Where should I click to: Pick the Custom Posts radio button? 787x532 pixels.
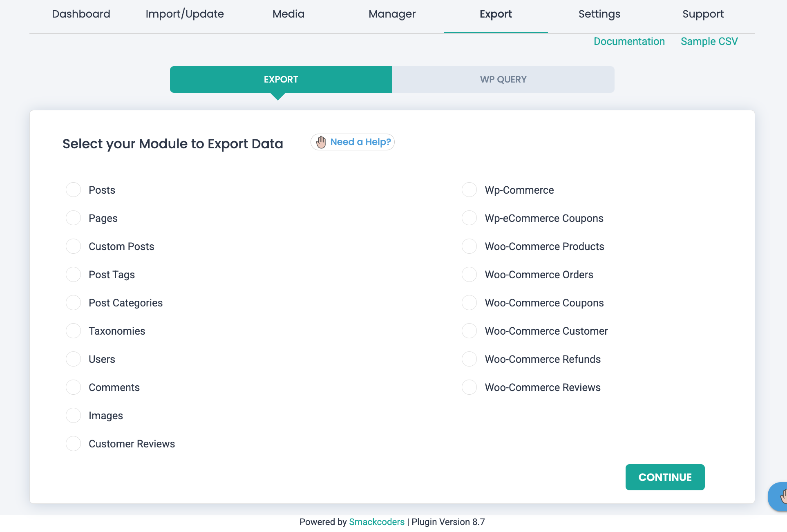74,246
